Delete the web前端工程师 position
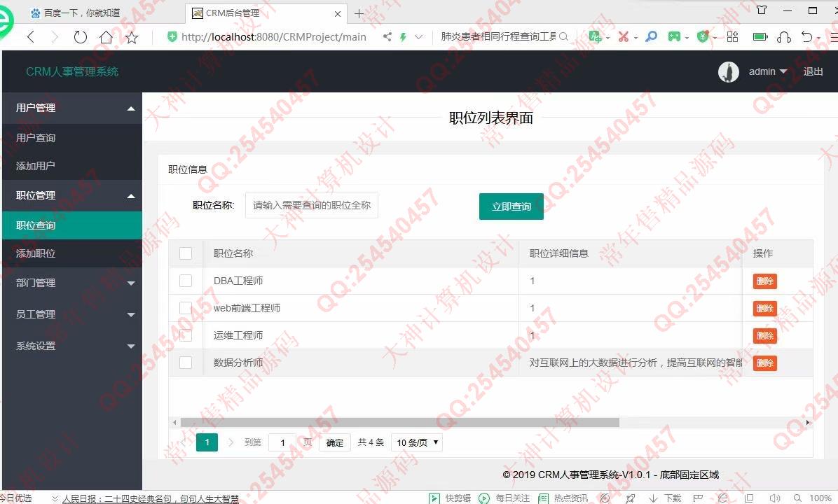 (765, 308)
